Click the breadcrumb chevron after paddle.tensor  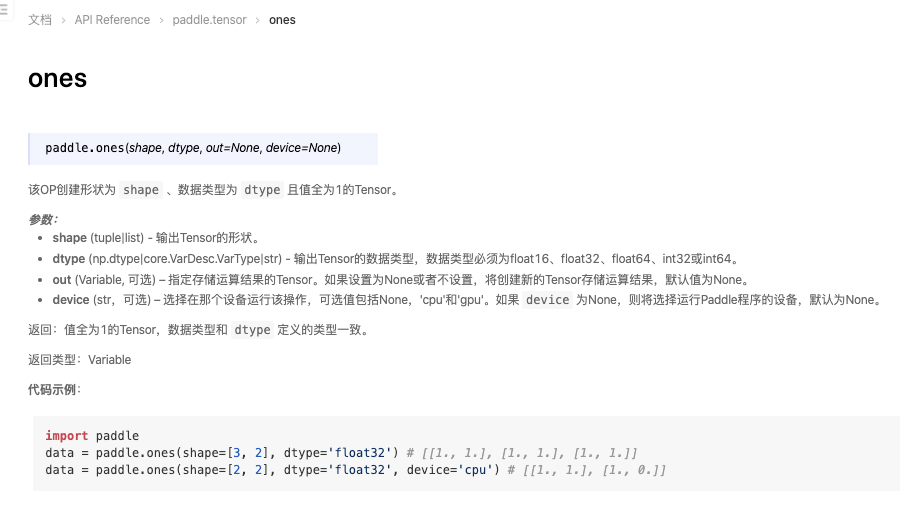coord(258,21)
